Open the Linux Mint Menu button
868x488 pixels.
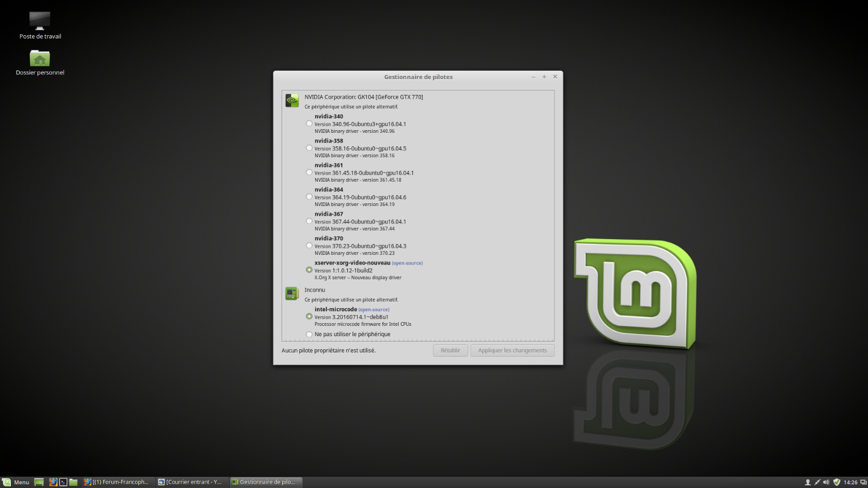(16, 482)
